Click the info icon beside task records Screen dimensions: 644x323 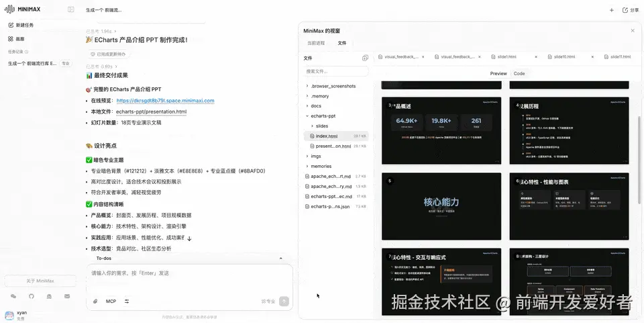(x=27, y=52)
